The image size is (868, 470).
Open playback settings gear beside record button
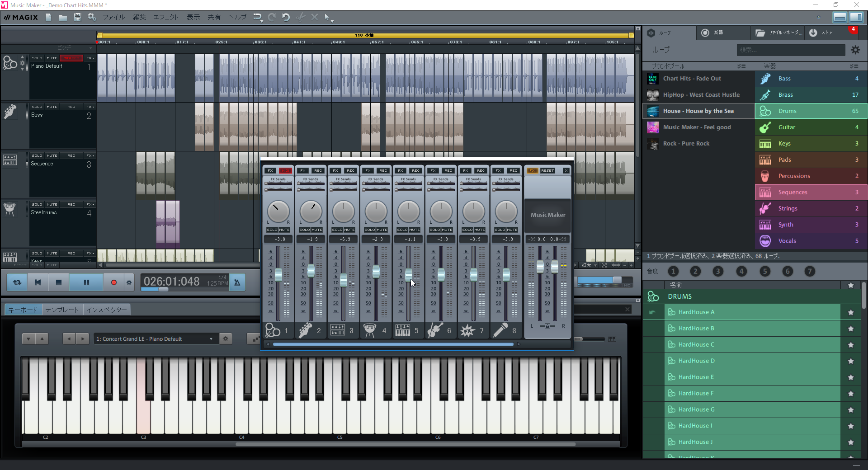[129, 282]
